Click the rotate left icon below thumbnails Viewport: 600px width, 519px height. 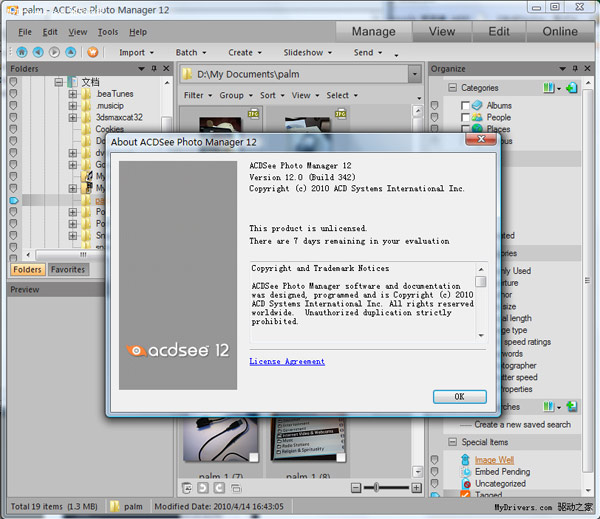[203, 488]
